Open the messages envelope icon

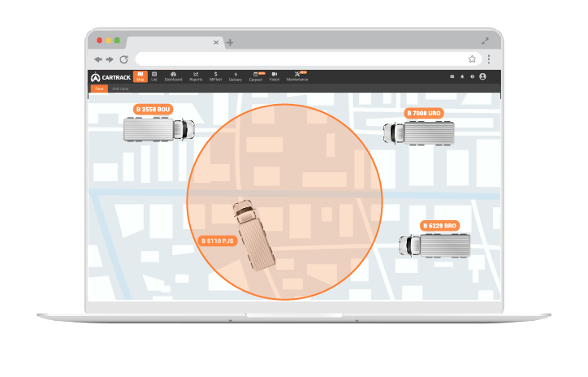[452, 76]
